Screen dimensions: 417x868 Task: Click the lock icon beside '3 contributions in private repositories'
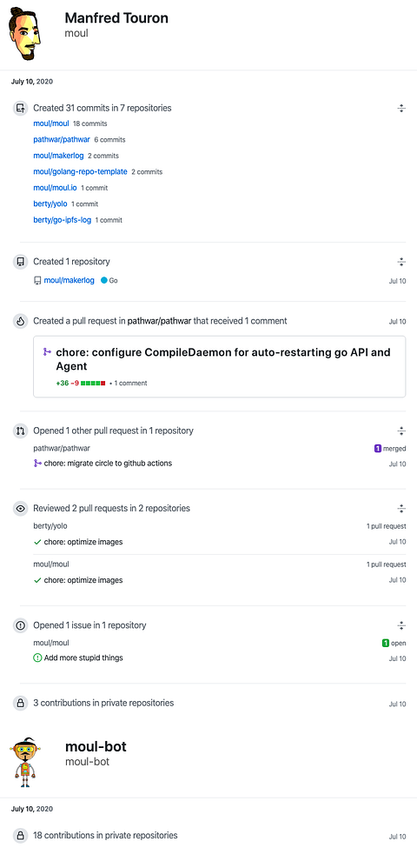click(x=21, y=704)
